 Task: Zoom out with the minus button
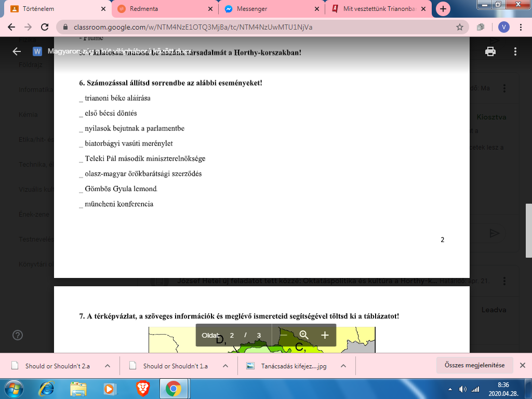pyautogui.click(x=284, y=335)
